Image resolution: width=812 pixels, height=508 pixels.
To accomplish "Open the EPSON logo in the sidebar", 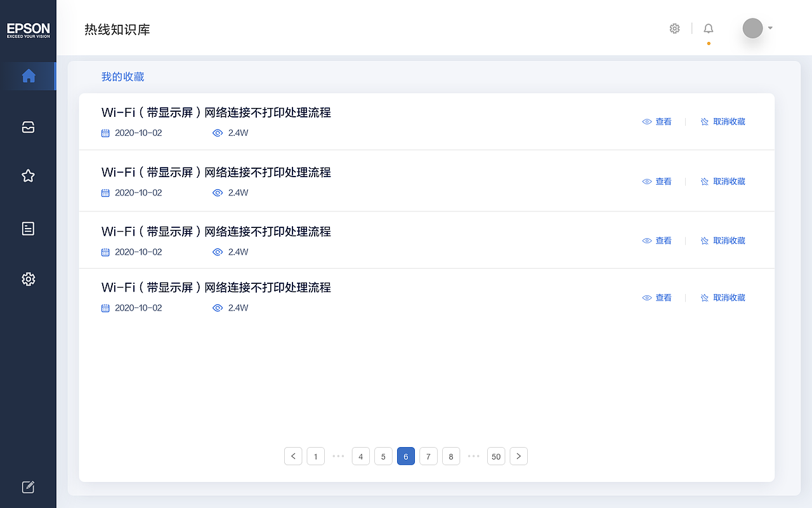I will 28,29.
